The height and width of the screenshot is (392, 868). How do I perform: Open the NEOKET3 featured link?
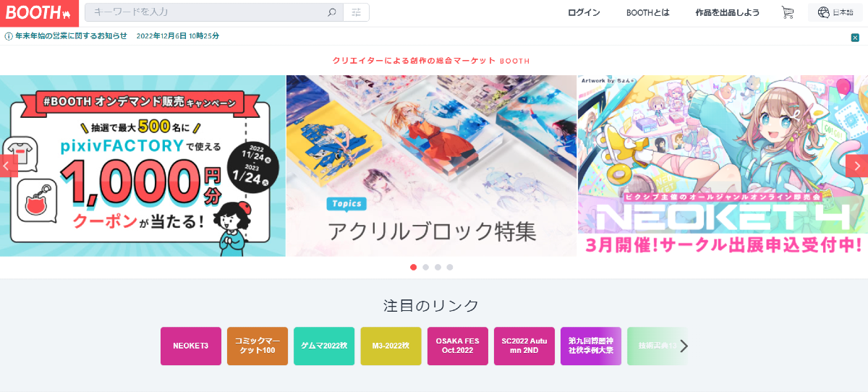pos(191,346)
